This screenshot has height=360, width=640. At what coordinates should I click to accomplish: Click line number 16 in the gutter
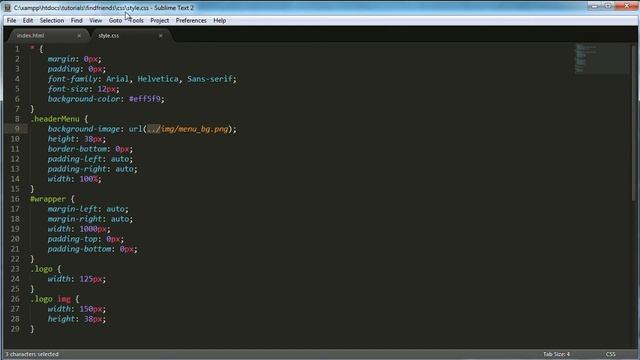point(15,199)
